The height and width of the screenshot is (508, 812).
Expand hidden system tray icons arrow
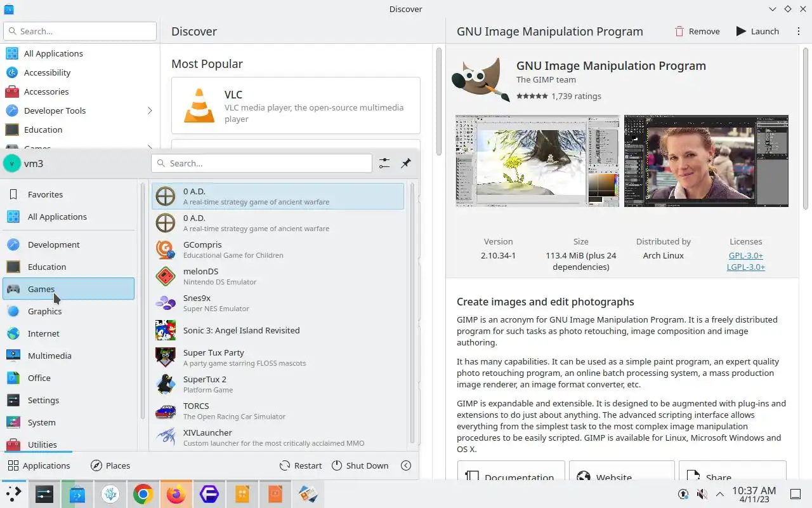coord(720,494)
